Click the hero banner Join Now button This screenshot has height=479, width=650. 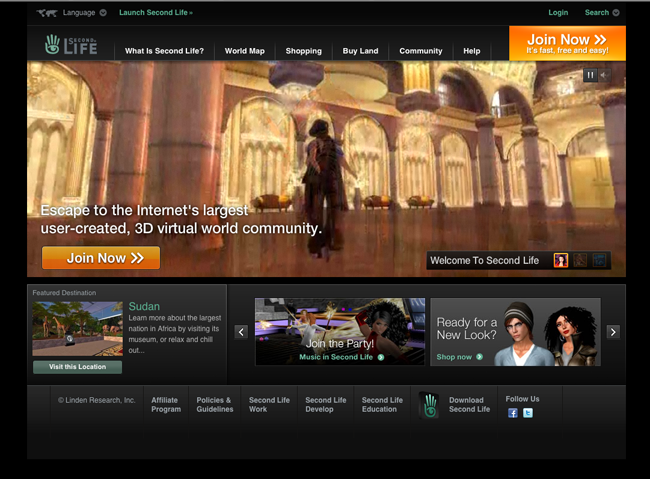coord(101,258)
